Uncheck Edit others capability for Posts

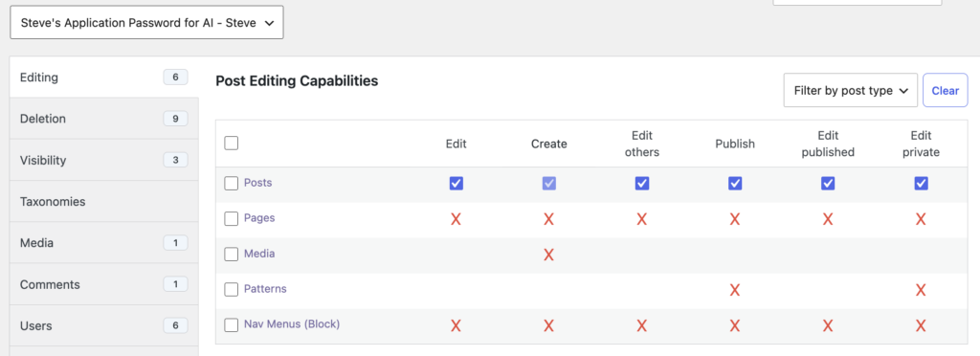click(642, 183)
